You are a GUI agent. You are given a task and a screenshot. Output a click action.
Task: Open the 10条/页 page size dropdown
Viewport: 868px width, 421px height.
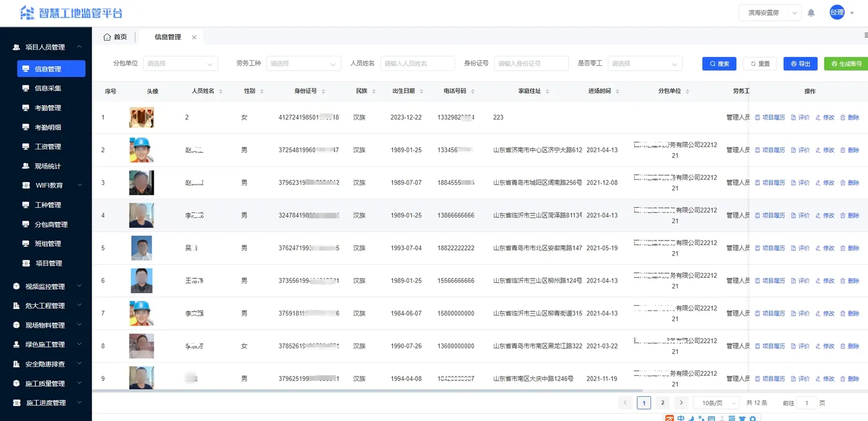[716, 403]
